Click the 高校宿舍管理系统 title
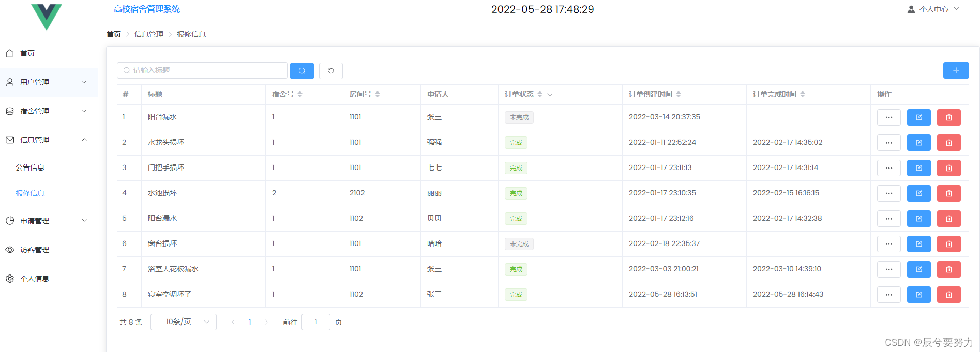This screenshot has width=980, height=352. coord(147,9)
